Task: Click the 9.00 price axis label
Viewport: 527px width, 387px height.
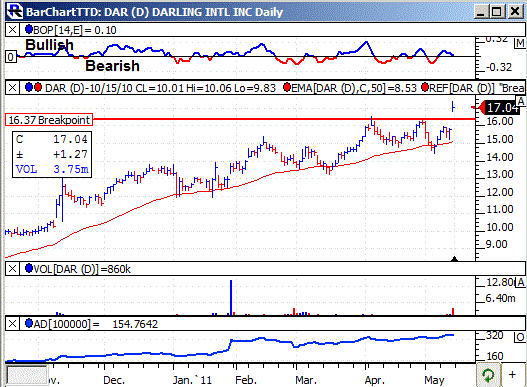Action: coord(496,244)
